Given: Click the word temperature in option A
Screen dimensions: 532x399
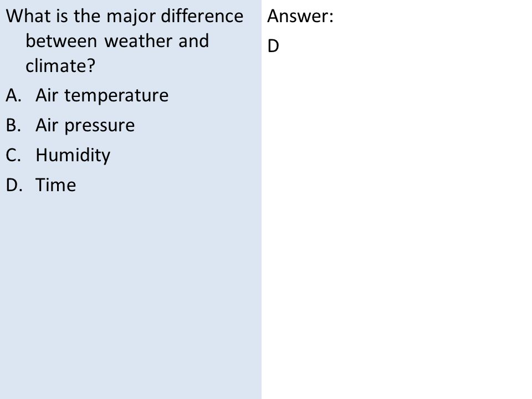Looking at the screenshot, I should tap(116, 95).
